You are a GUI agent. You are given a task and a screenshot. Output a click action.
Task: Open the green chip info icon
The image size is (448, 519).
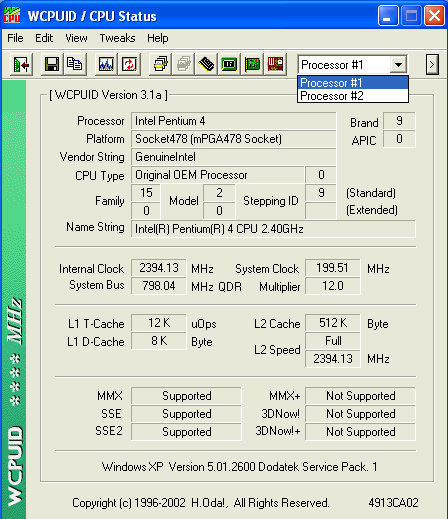coord(229,64)
